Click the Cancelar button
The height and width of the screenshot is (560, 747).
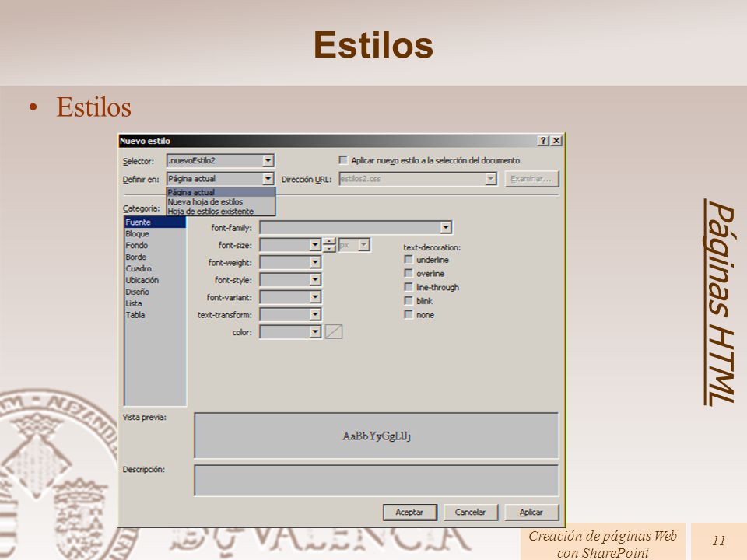471,513
